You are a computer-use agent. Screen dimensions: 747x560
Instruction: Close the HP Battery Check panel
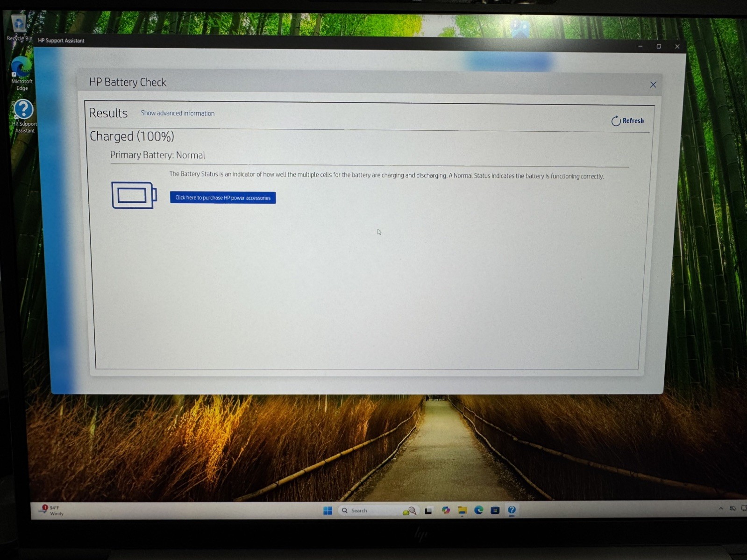(653, 85)
